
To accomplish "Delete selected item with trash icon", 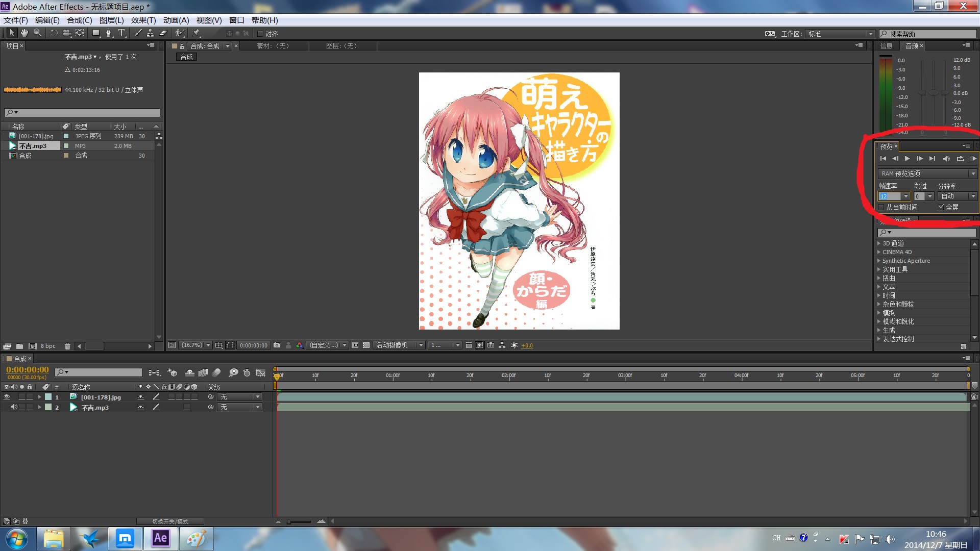I will click(x=67, y=346).
